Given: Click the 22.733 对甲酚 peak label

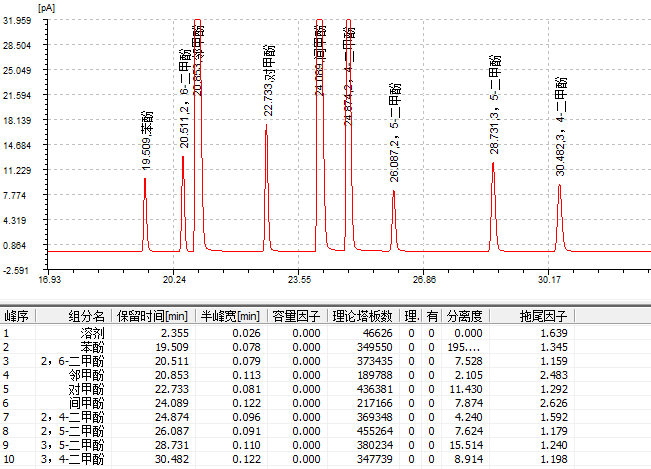Looking at the screenshot, I should click(269, 82).
